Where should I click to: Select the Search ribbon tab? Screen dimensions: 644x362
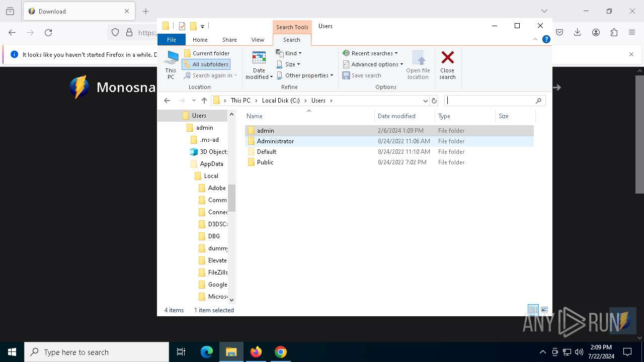tap(292, 40)
